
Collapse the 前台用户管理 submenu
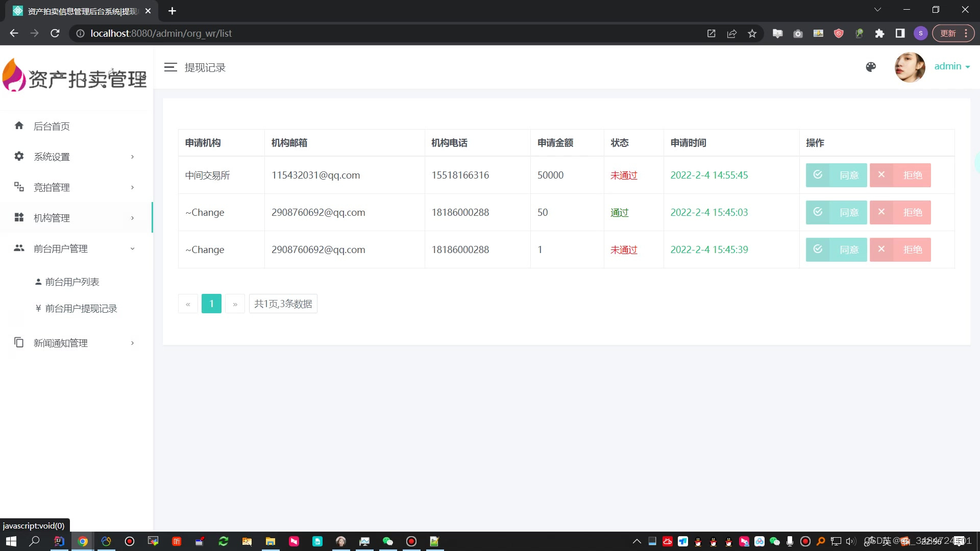[x=132, y=248]
